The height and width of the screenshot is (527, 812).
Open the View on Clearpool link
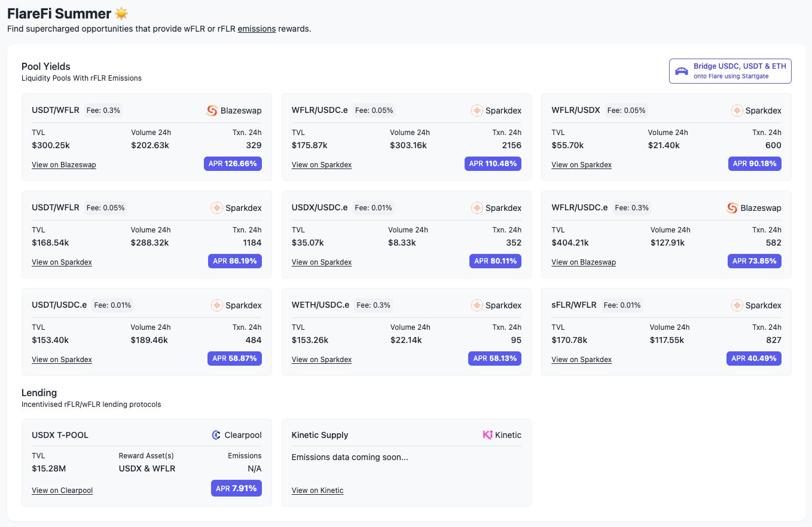[62, 491]
